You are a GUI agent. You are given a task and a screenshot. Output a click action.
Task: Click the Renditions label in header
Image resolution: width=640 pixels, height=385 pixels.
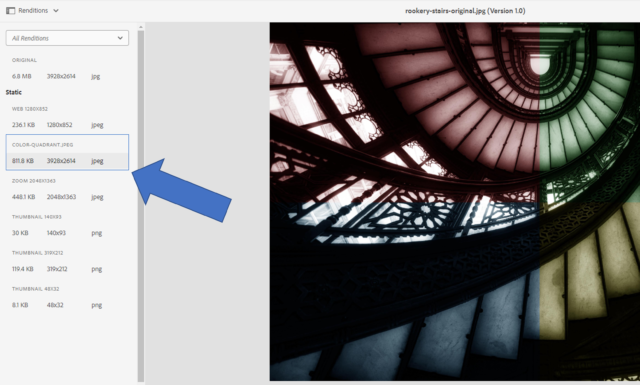[x=33, y=11]
